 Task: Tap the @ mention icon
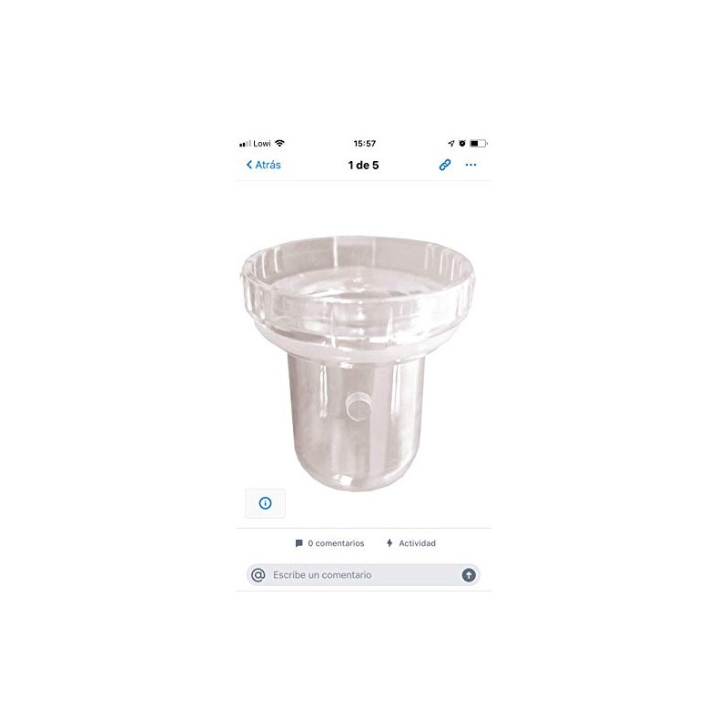(258, 575)
